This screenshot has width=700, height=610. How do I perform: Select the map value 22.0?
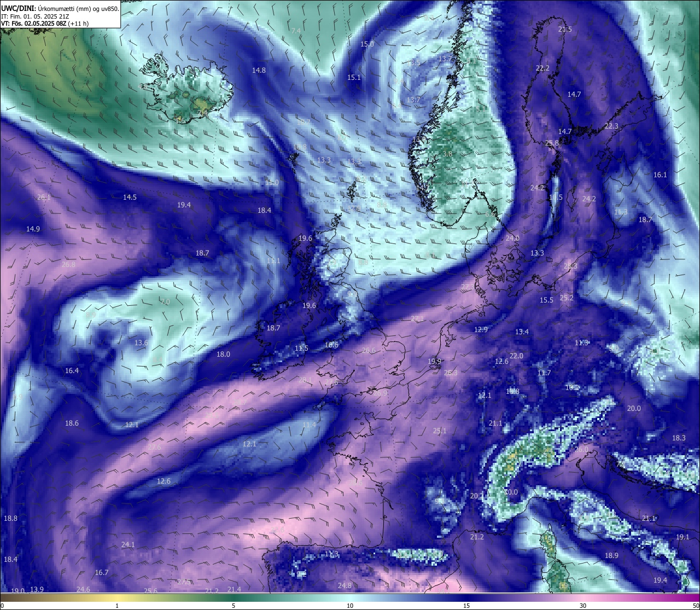516,356
